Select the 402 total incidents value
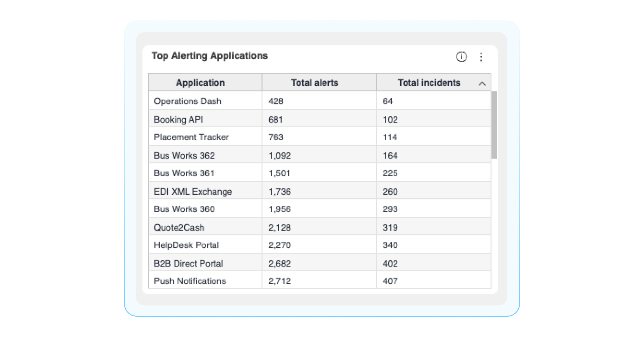644x337 pixels. click(390, 263)
